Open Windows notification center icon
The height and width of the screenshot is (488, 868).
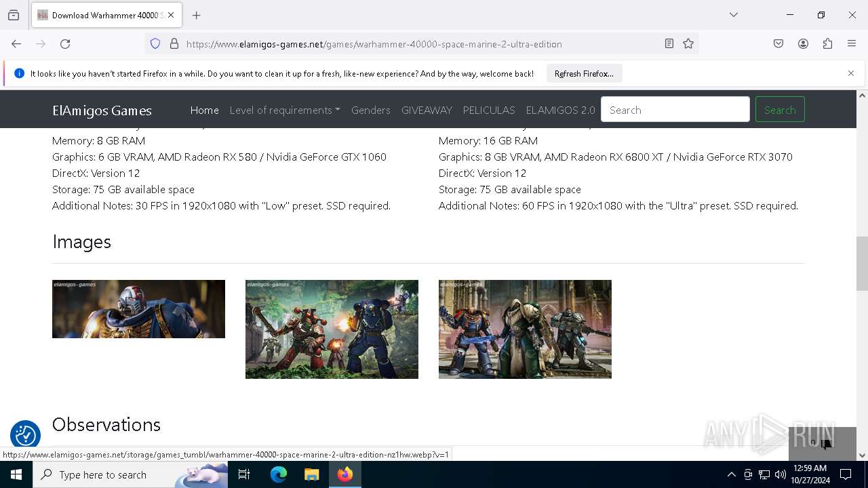click(846, 474)
